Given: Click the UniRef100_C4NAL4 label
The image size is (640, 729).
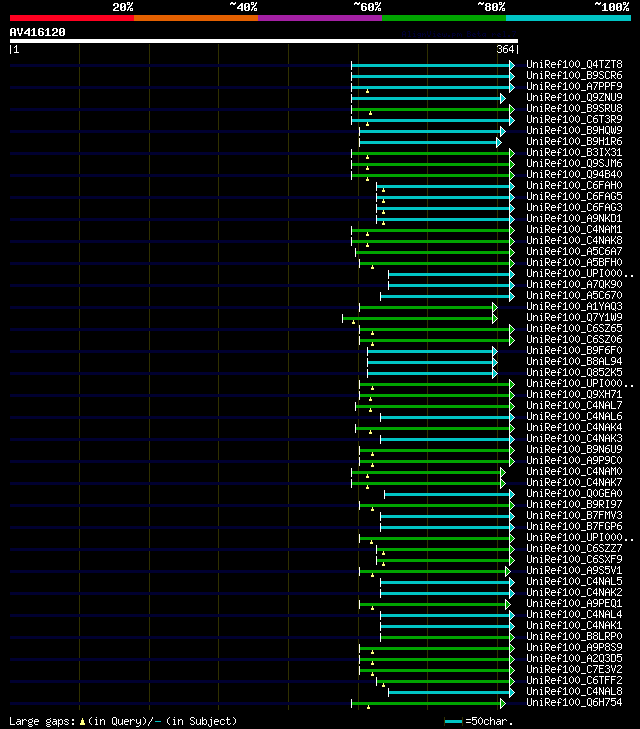Looking at the screenshot, I should (x=574, y=615).
